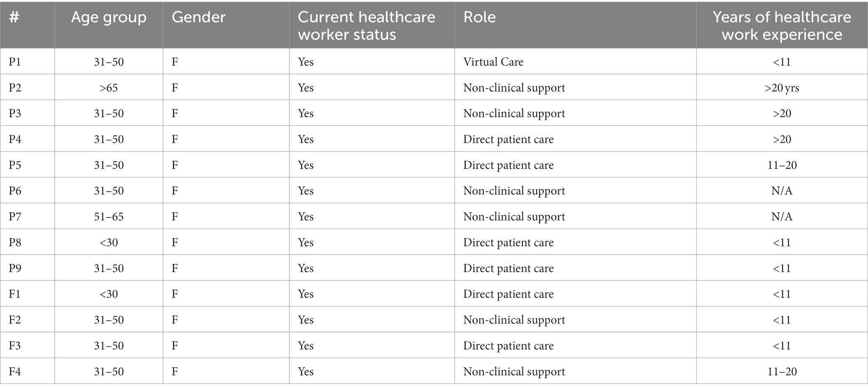The width and height of the screenshot is (868, 390).
Task: Click Years of healthcare work experience header
Action: 782,26
